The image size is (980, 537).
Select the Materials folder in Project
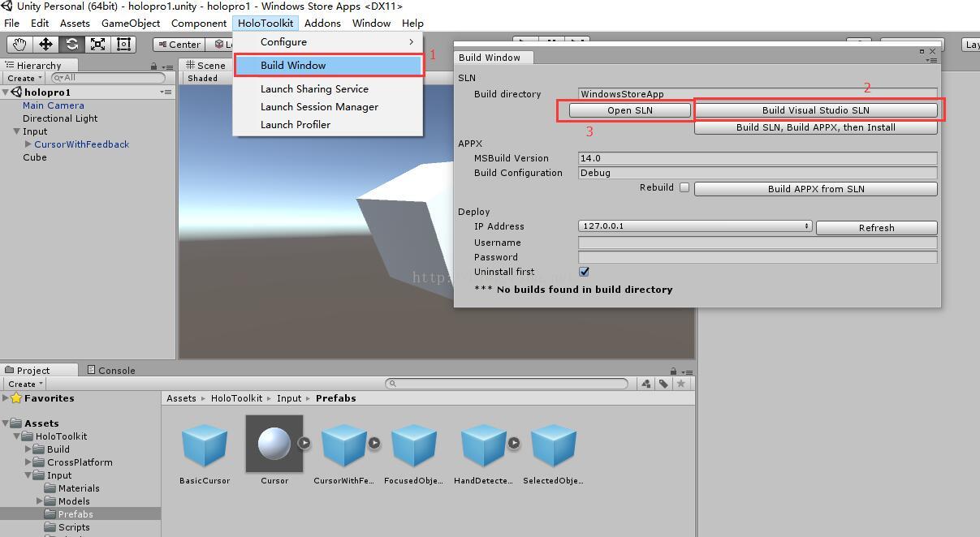pos(79,488)
